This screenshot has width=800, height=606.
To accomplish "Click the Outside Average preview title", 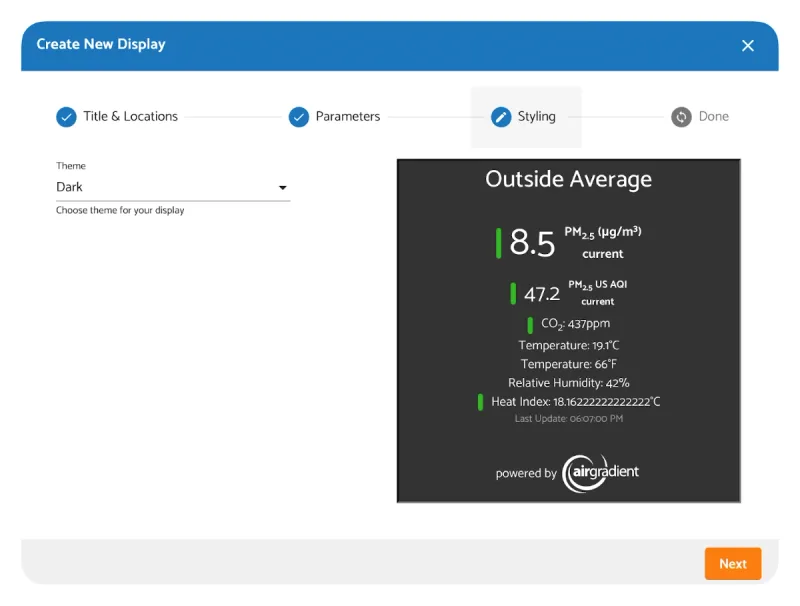I will [x=568, y=180].
